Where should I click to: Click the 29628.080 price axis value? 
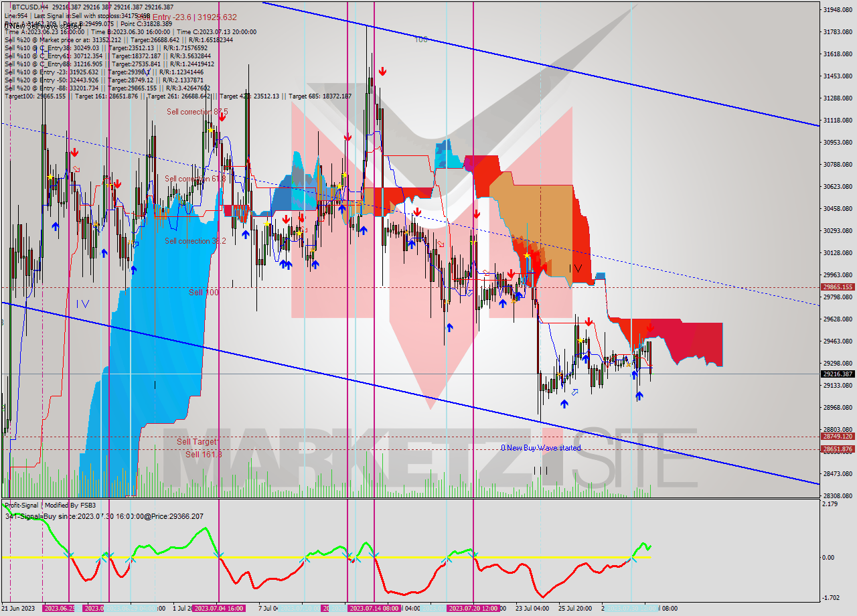(x=838, y=319)
